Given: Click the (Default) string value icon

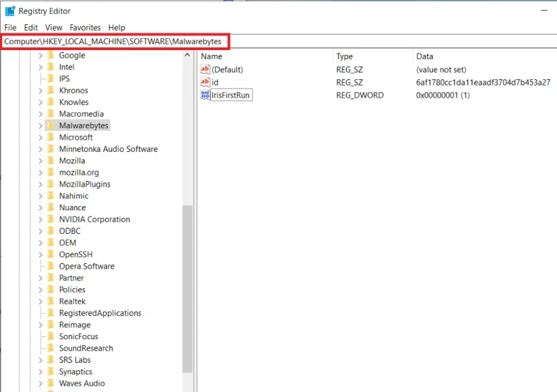Looking at the screenshot, I should coord(205,70).
